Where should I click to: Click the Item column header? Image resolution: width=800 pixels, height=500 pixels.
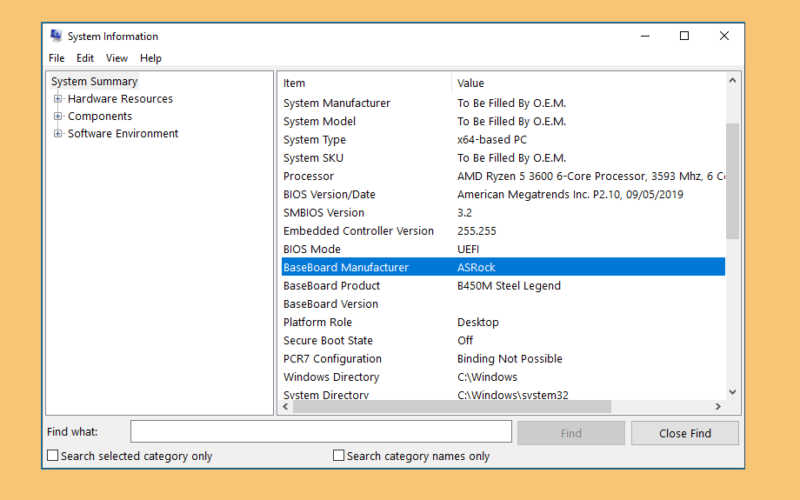pyautogui.click(x=366, y=83)
